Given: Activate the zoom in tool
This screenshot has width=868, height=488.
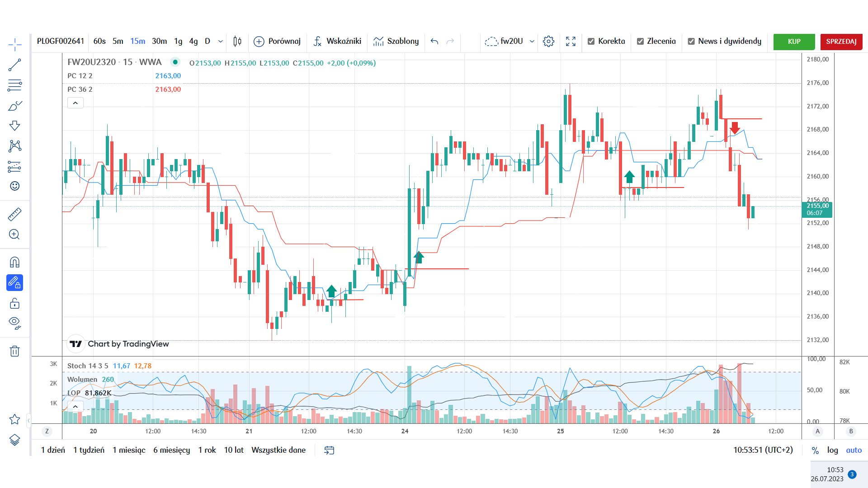Looking at the screenshot, I should coord(14,235).
